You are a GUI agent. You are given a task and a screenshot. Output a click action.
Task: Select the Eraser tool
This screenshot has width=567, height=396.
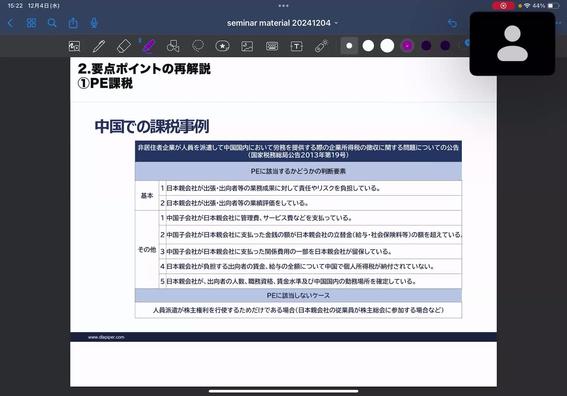coord(124,46)
